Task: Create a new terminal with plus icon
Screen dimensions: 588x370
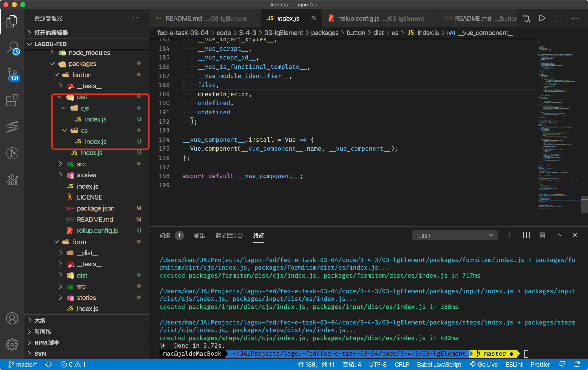Action: pyautogui.click(x=510, y=235)
